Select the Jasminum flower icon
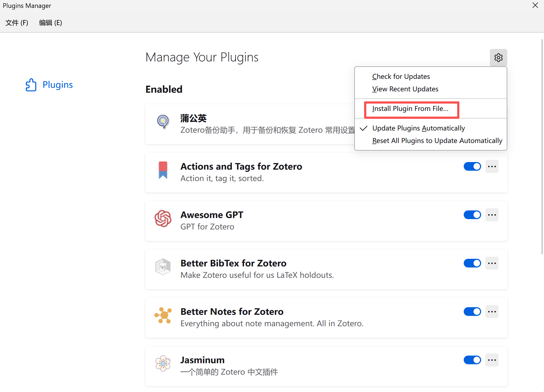Screen dimensions: 544x392 click(x=163, y=363)
